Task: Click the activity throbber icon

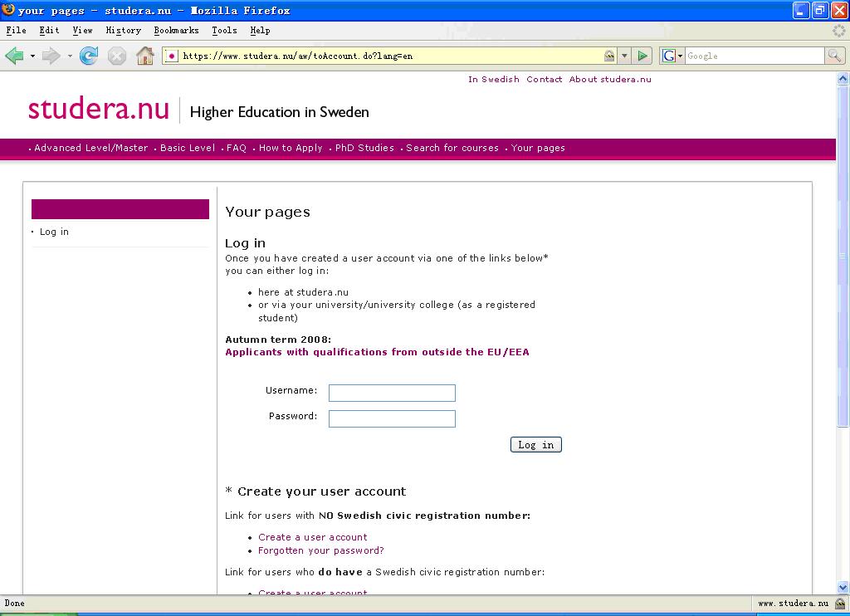Action: click(x=839, y=31)
